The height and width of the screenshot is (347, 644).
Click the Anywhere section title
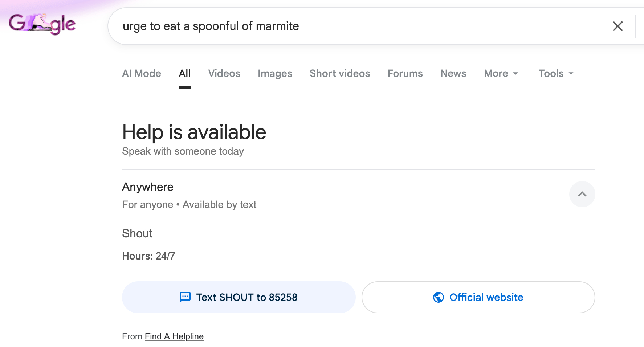click(x=147, y=187)
